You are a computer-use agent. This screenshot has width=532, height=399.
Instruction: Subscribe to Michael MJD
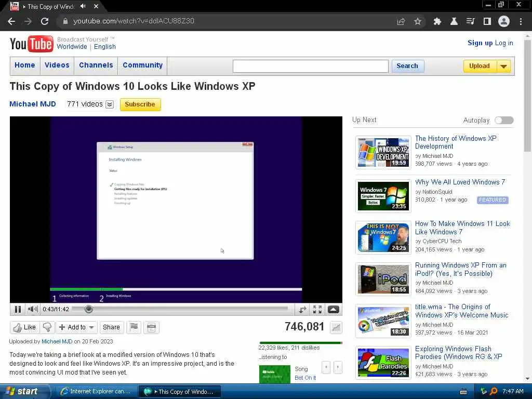(x=140, y=104)
